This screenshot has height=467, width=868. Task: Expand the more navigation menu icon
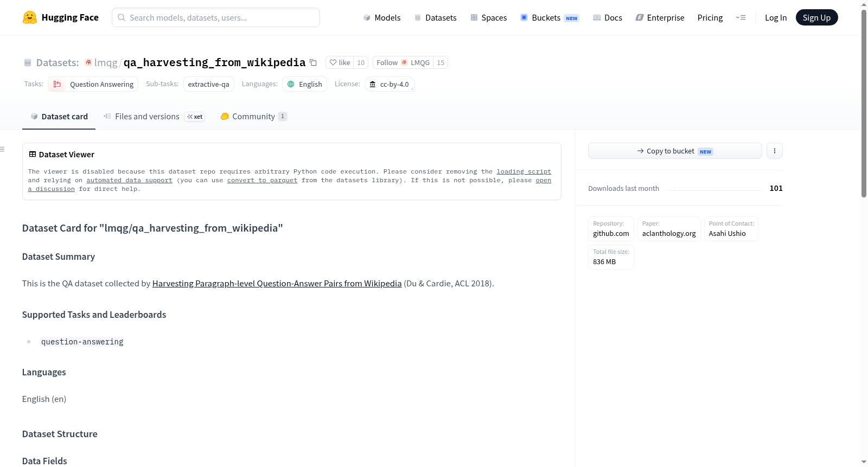741,17
